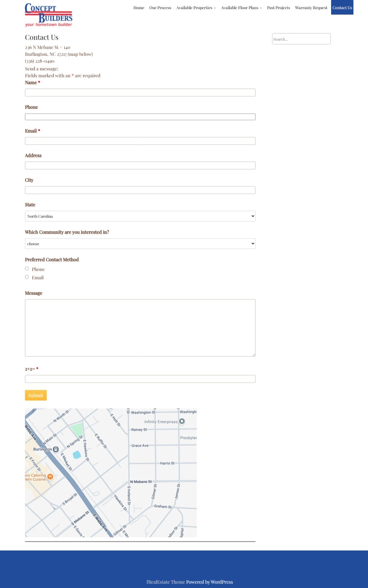Go to the Home page
Viewport: 368px width, 588px height.
[x=139, y=8]
